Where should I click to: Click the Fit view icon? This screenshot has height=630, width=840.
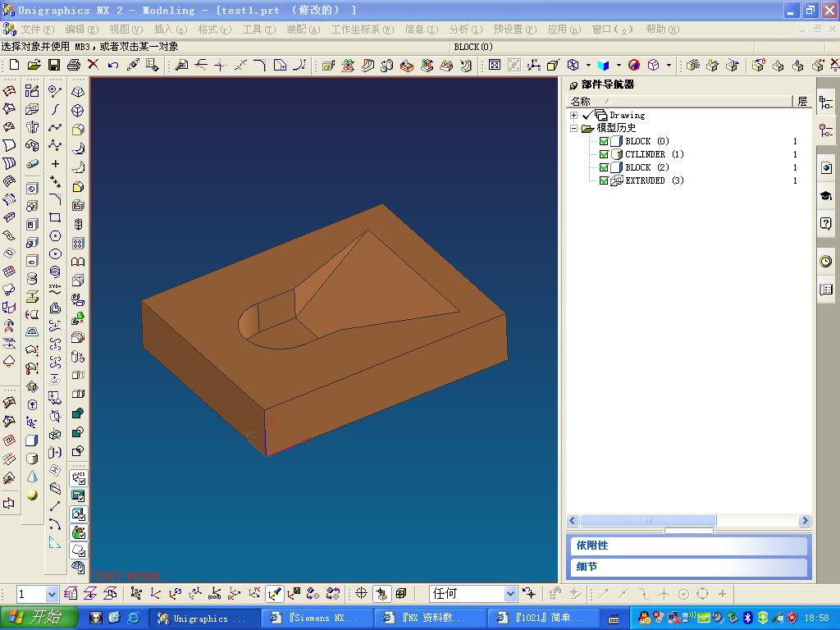tap(495, 65)
